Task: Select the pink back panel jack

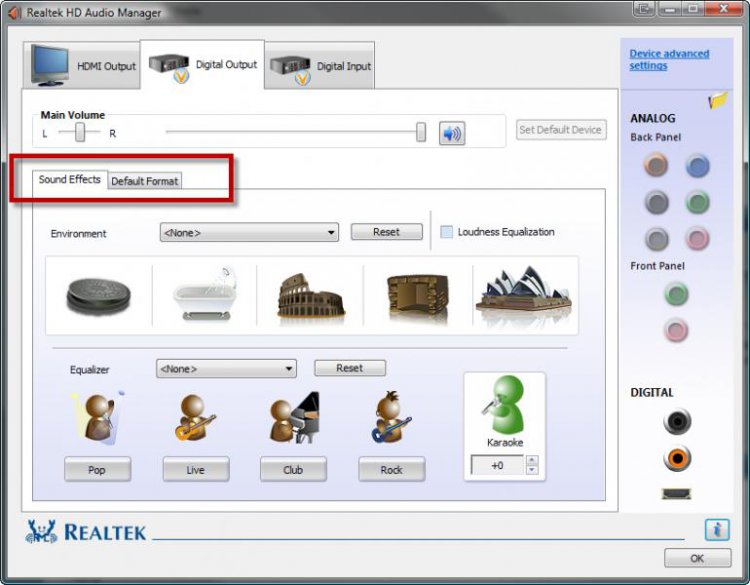Action: (x=697, y=239)
